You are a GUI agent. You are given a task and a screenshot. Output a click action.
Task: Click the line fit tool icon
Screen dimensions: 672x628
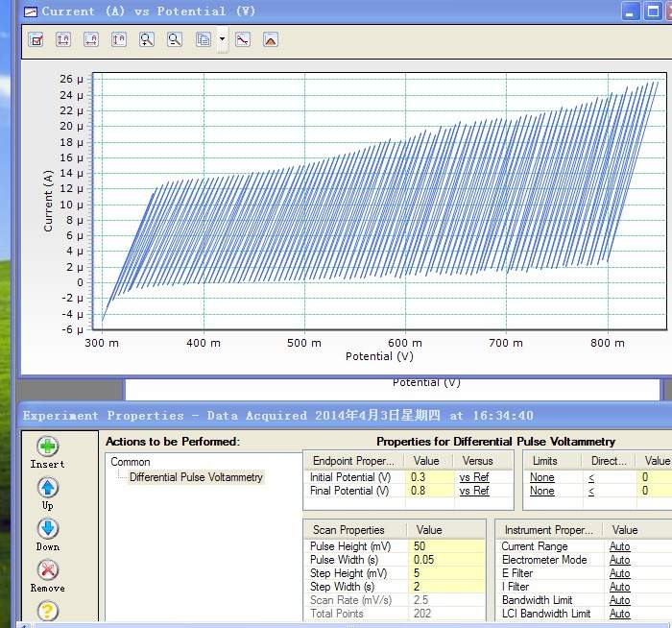(243, 40)
